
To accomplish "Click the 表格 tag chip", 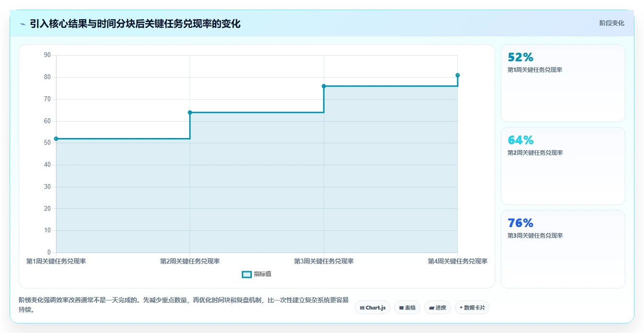I will [x=407, y=308].
